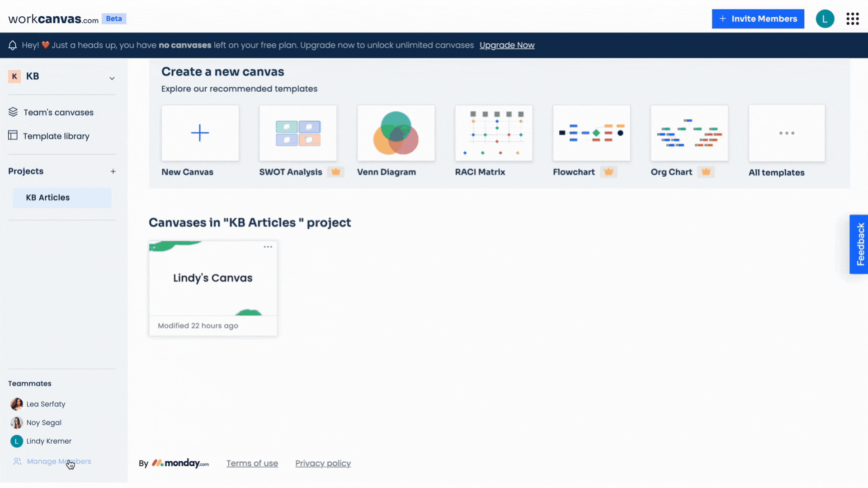
Task: Add a new project with the plus icon
Action: click(x=113, y=171)
